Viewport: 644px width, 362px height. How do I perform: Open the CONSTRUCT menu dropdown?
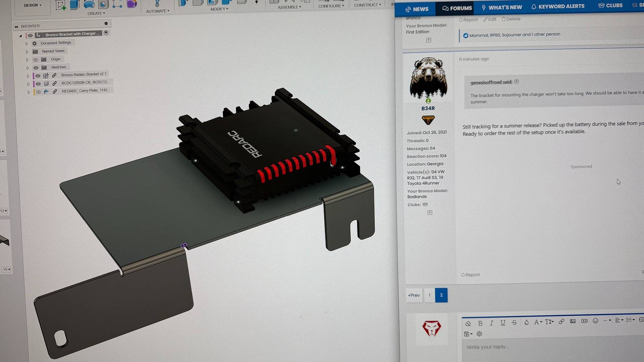367,5
